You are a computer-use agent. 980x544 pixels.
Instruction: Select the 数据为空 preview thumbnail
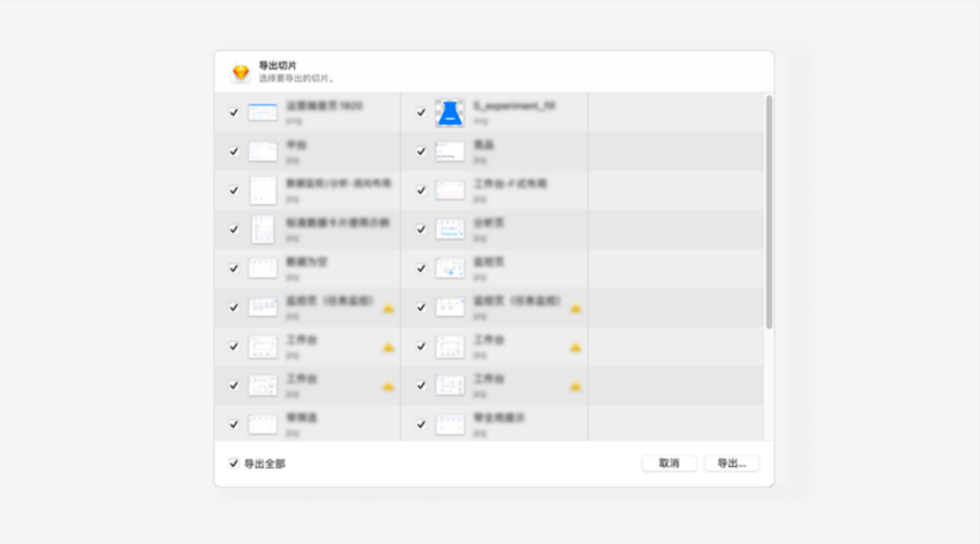click(262, 268)
